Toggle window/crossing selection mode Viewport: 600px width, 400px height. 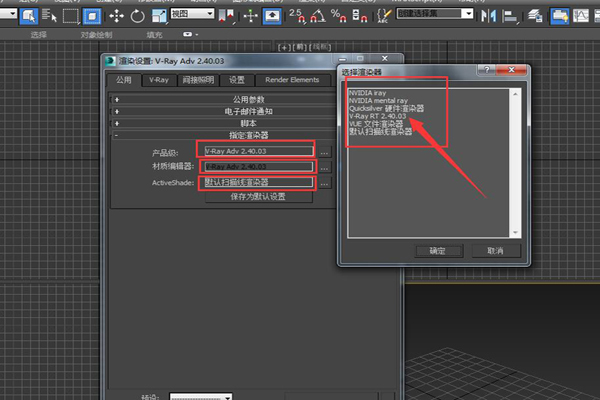(x=93, y=15)
